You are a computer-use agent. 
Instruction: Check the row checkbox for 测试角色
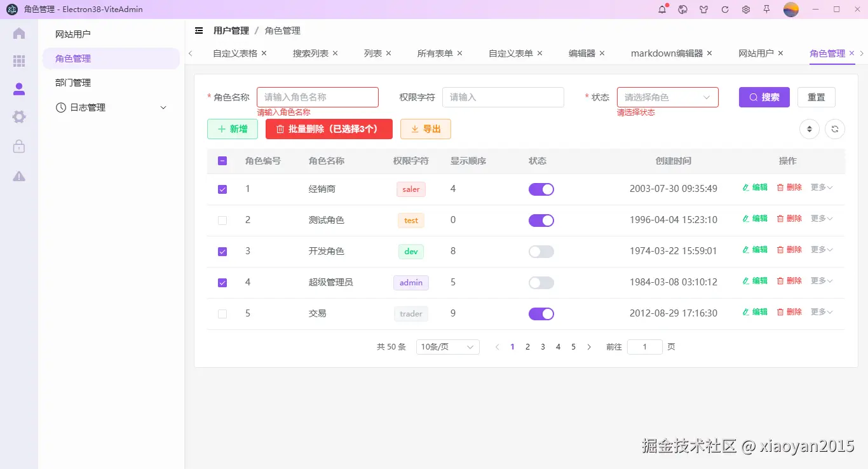222,220
